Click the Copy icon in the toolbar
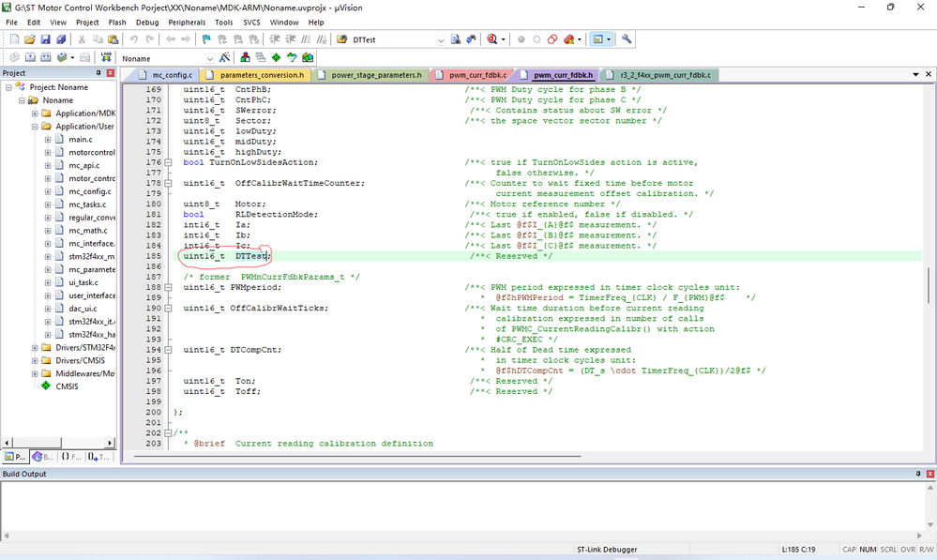This screenshot has height=560, width=937. point(98,39)
